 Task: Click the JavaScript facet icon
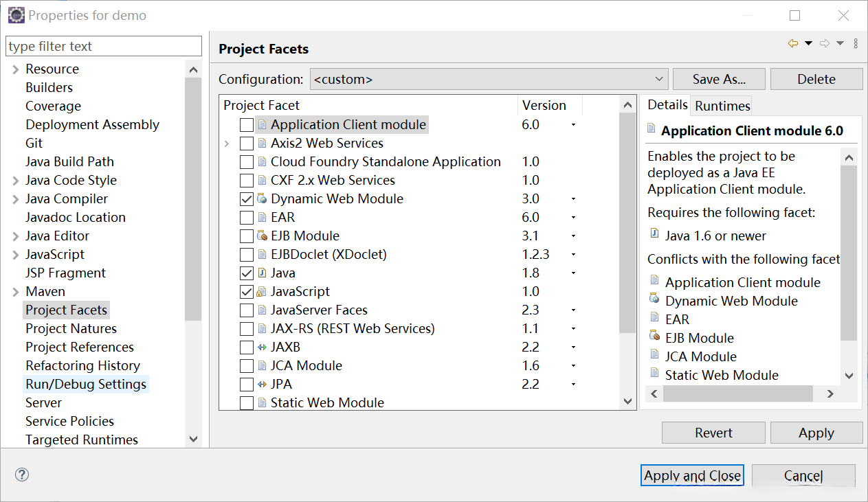tap(262, 291)
